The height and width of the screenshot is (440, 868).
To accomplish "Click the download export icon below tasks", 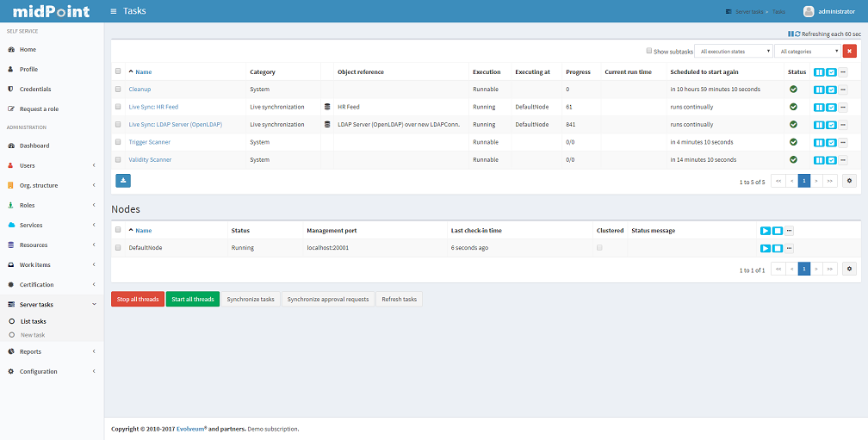I will pyautogui.click(x=123, y=181).
